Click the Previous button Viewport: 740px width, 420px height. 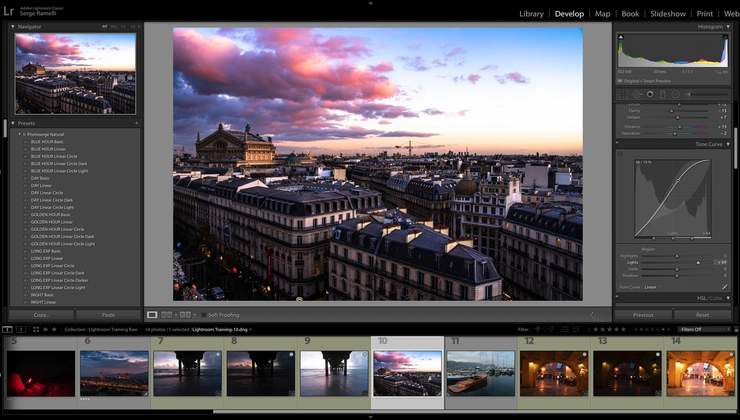(643, 315)
